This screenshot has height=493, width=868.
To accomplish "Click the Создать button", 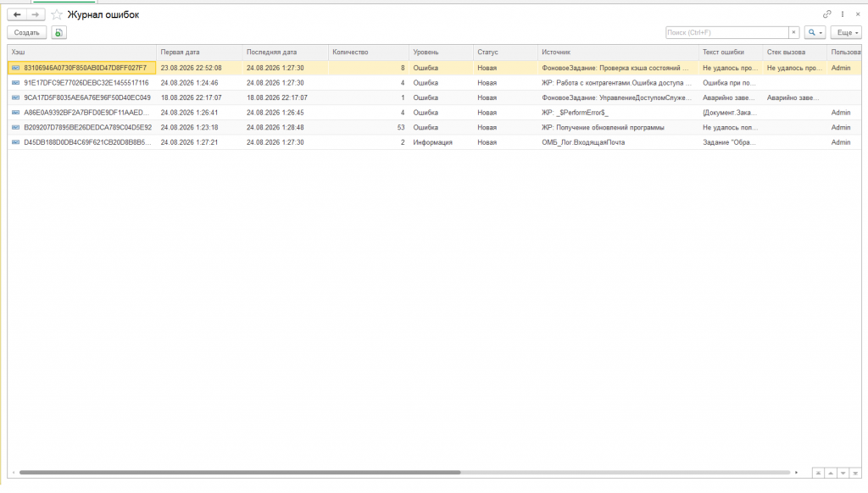I will click(26, 33).
